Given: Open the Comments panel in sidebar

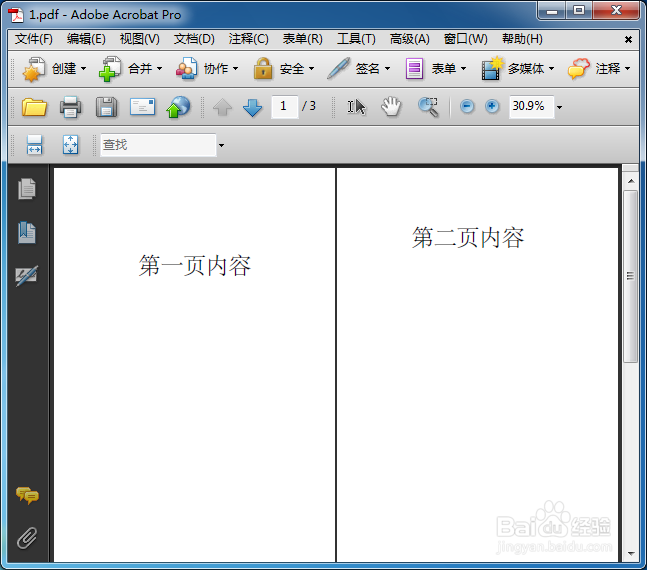Looking at the screenshot, I should pos(27,495).
